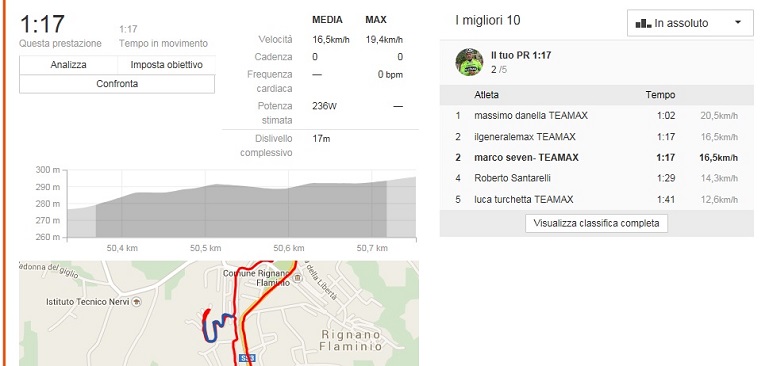The width and height of the screenshot is (769, 366).
Task: Open luca turchetta TEAMAX athlete link
Action: (x=523, y=199)
